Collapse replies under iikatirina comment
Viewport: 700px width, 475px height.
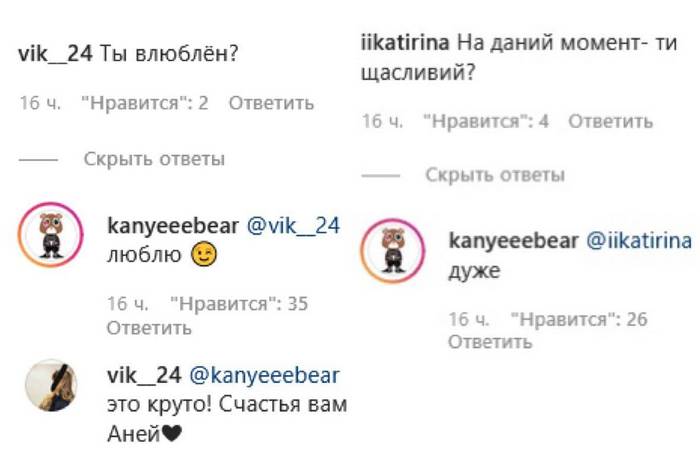495,175
